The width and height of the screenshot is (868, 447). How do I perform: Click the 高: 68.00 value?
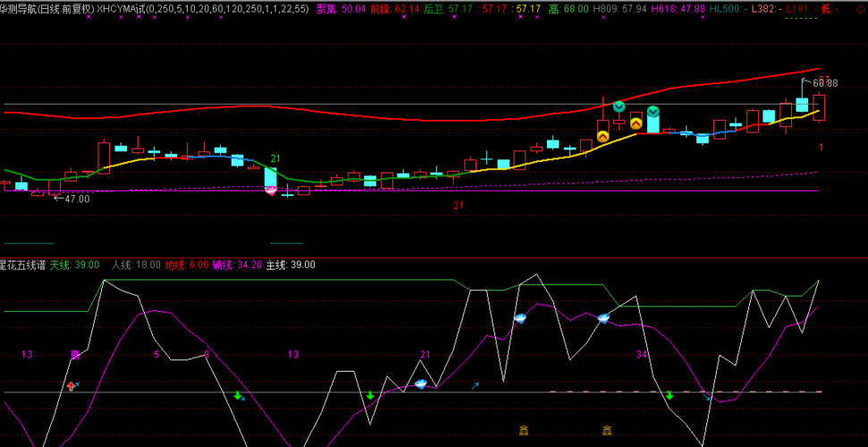pos(569,9)
